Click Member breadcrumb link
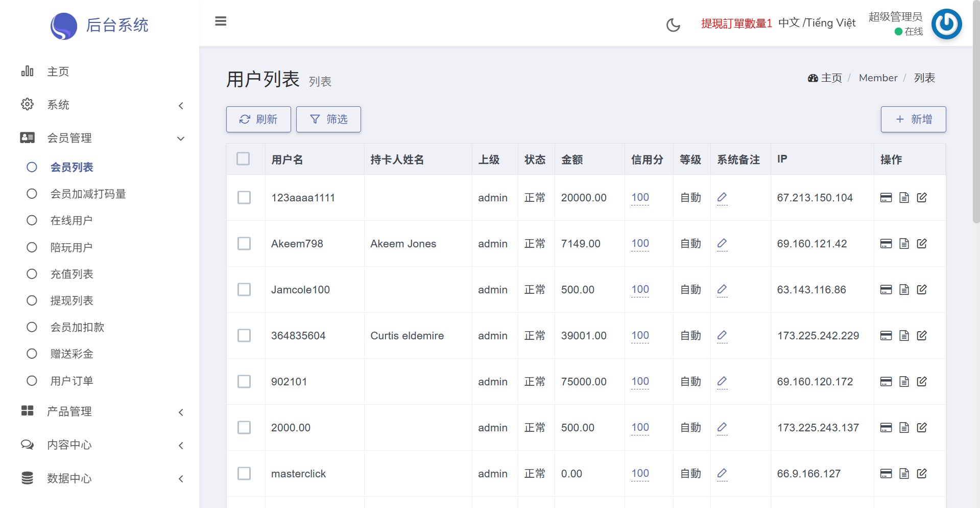Image resolution: width=980 pixels, height=508 pixels. point(878,78)
